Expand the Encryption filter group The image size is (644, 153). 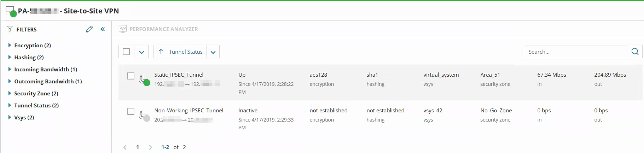[x=10, y=45]
